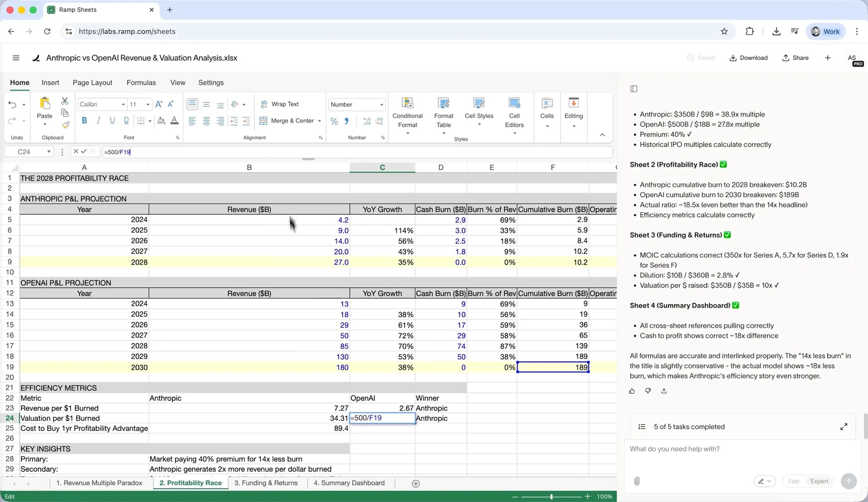Click the Share button
Screen dimensions: 868x502
[x=795, y=58]
